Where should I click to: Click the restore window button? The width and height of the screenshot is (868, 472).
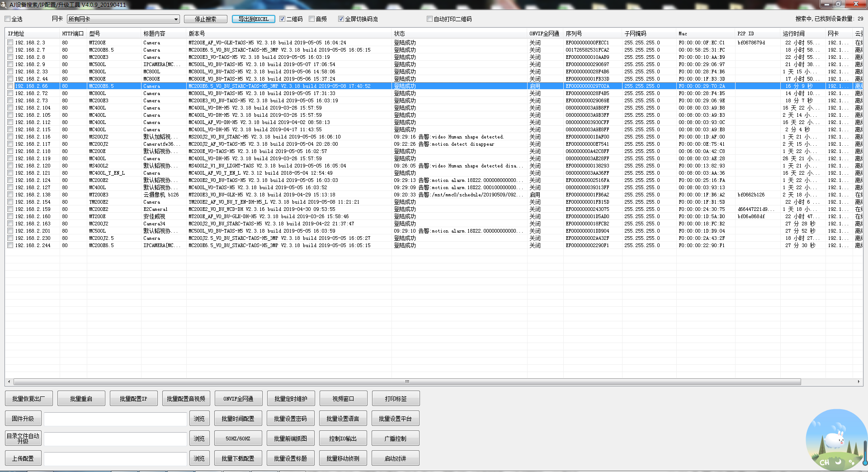838,4
